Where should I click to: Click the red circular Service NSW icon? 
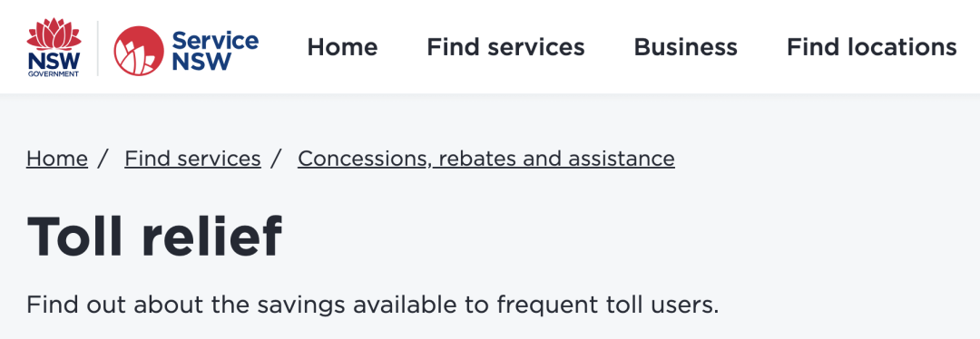pyautogui.click(x=139, y=51)
